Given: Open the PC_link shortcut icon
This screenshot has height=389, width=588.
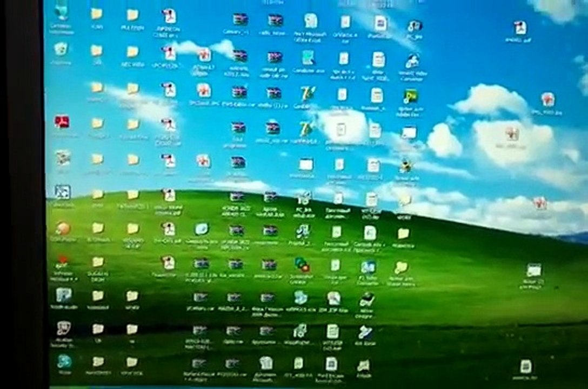Looking at the screenshot, I should tap(413, 25).
